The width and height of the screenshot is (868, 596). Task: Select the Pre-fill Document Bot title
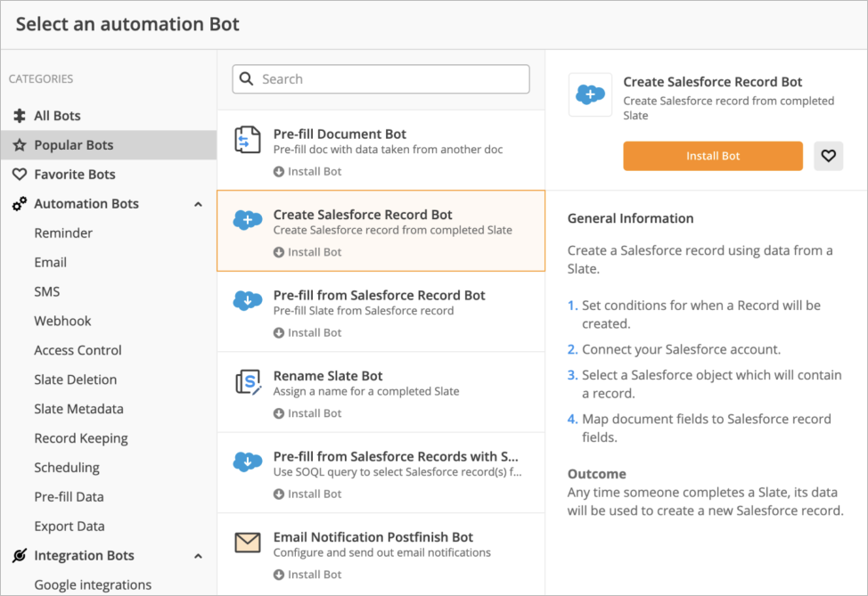point(340,134)
